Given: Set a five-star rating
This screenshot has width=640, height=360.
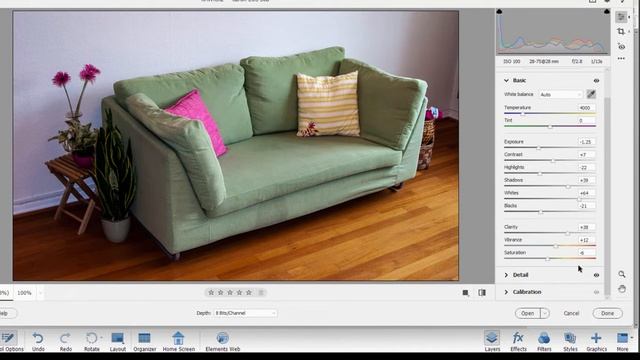Looking at the screenshot, I should (x=249, y=292).
